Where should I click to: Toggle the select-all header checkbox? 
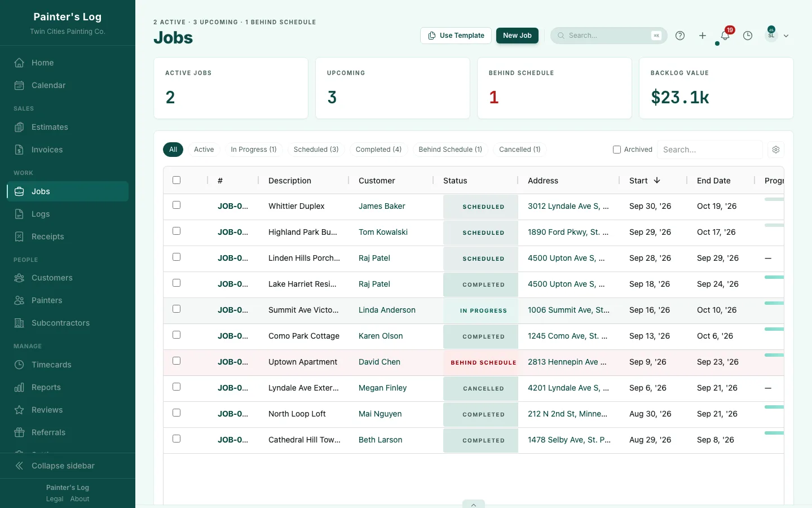click(x=176, y=180)
